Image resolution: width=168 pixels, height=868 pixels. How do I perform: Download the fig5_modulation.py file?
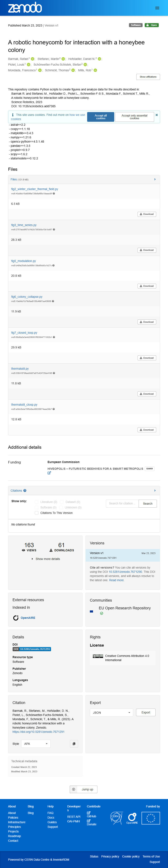(x=147, y=286)
